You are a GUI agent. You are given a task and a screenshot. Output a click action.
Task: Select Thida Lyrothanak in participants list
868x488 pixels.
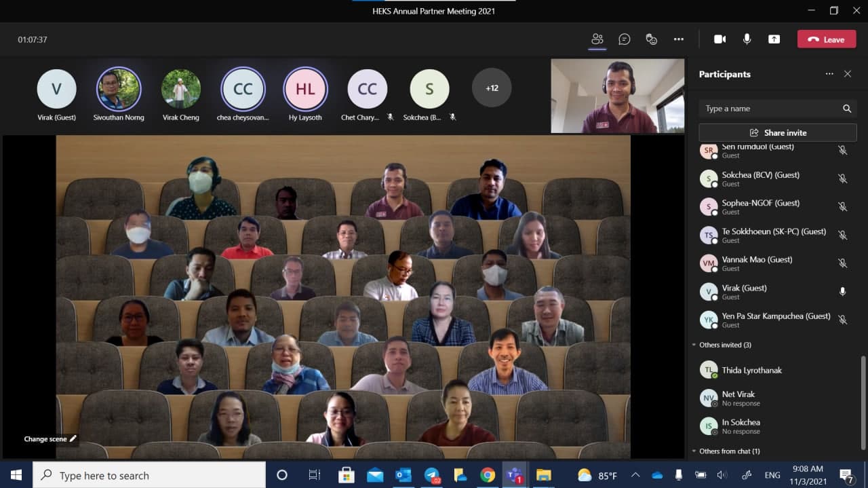pos(751,371)
